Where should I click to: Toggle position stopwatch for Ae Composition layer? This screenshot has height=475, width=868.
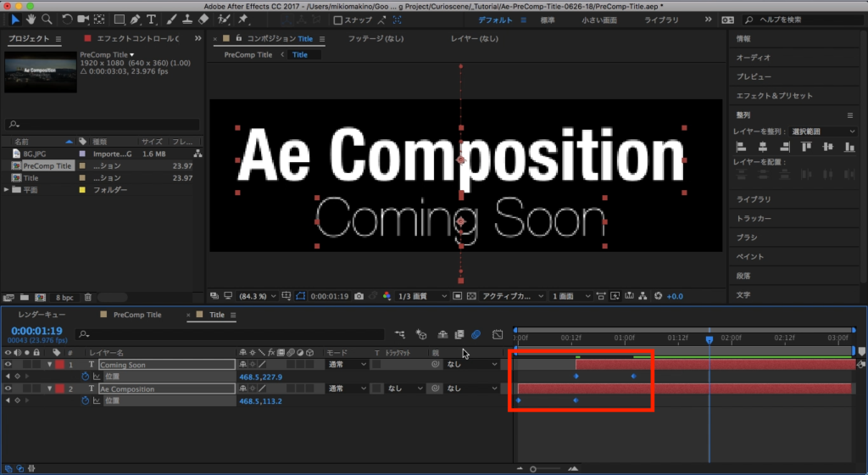[86, 401]
